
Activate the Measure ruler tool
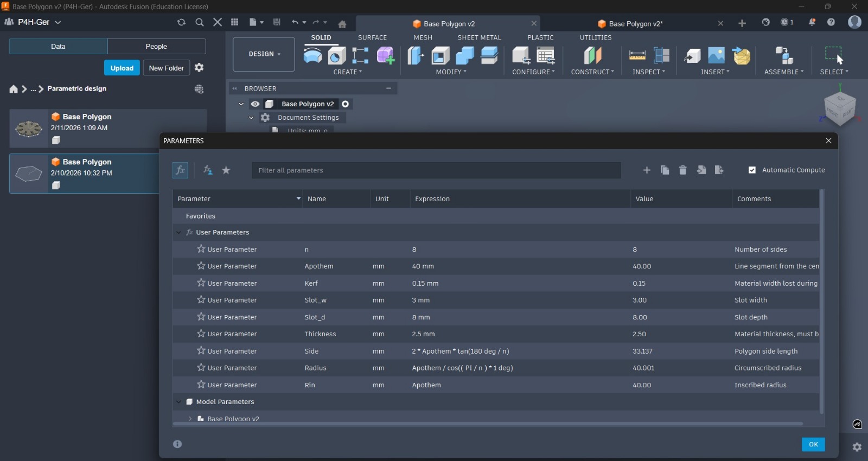[637, 55]
